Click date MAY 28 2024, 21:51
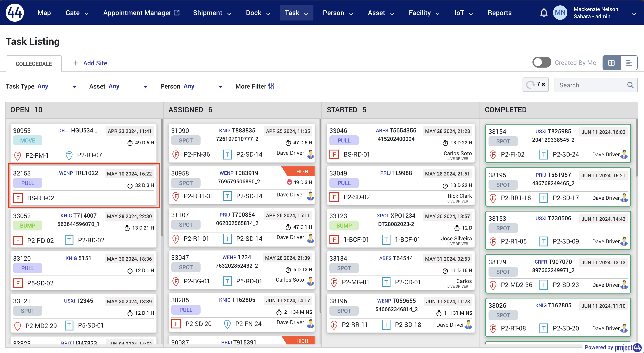This screenshot has height=353, width=644. (447, 173)
